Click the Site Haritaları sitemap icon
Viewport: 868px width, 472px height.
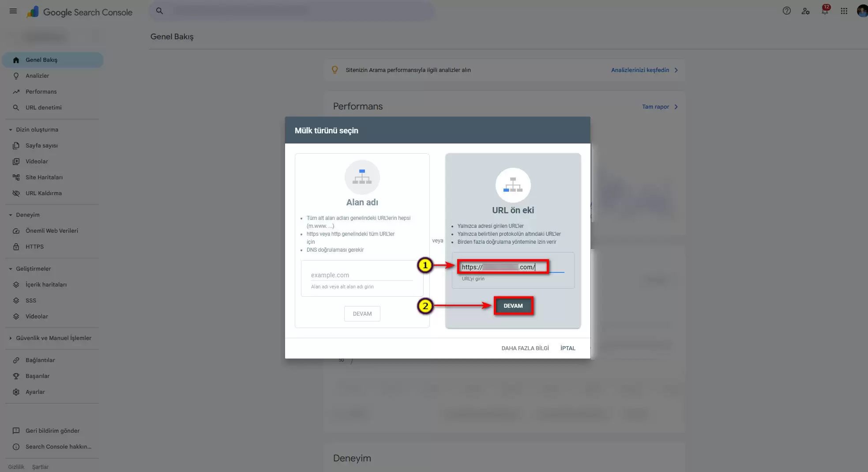(16, 177)
